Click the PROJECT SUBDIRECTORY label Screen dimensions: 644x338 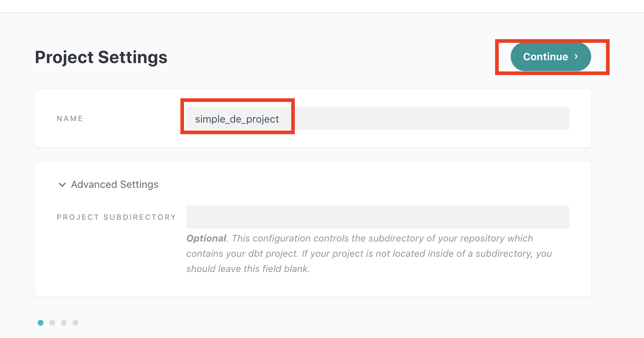[116, 217]
